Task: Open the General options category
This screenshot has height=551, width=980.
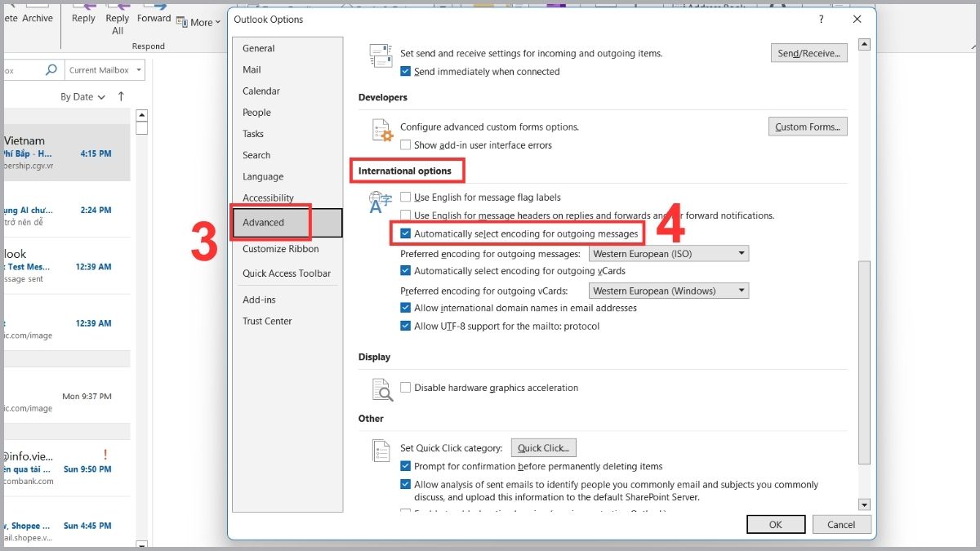Action: [x=258, y=48]
